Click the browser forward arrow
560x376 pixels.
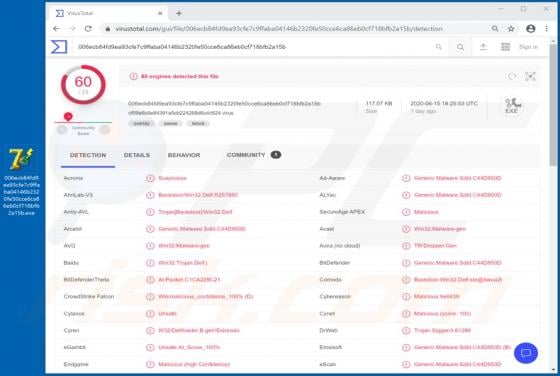click(72, 29)
